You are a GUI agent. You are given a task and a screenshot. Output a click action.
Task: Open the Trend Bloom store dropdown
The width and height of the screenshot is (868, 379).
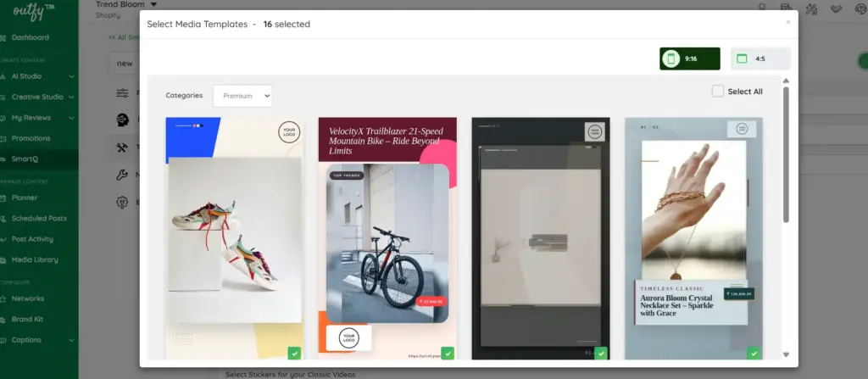126,4
